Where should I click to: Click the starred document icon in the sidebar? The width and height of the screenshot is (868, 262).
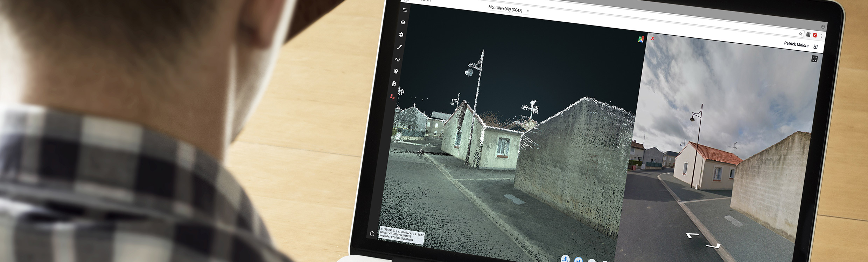[x=394, y=84]
